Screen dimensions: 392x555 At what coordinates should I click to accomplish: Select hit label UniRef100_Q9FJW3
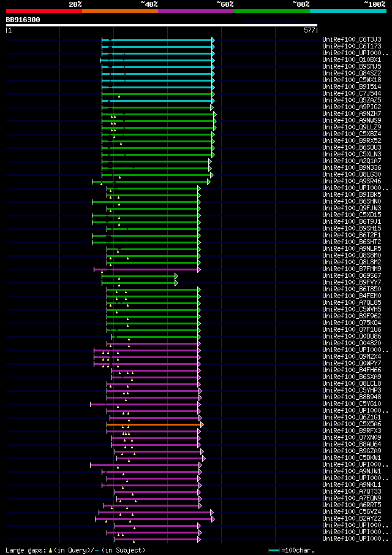tap(352, 208)
